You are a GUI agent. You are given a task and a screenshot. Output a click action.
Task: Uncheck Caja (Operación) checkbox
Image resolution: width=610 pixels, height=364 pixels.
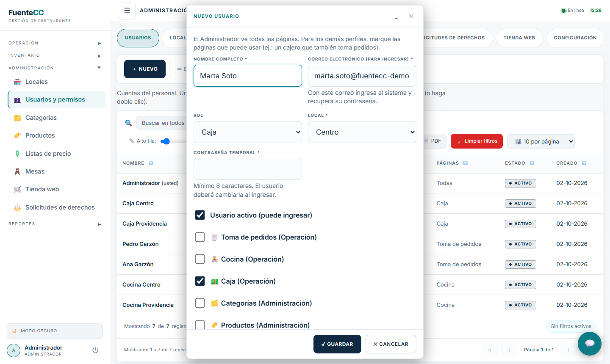200,281
